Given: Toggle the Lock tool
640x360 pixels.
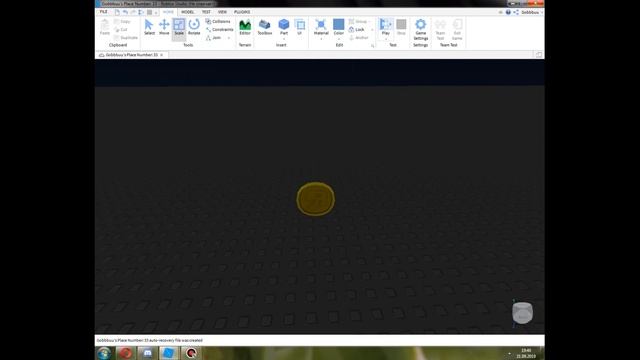Looking at the screenshot, I should pos(357,29).
